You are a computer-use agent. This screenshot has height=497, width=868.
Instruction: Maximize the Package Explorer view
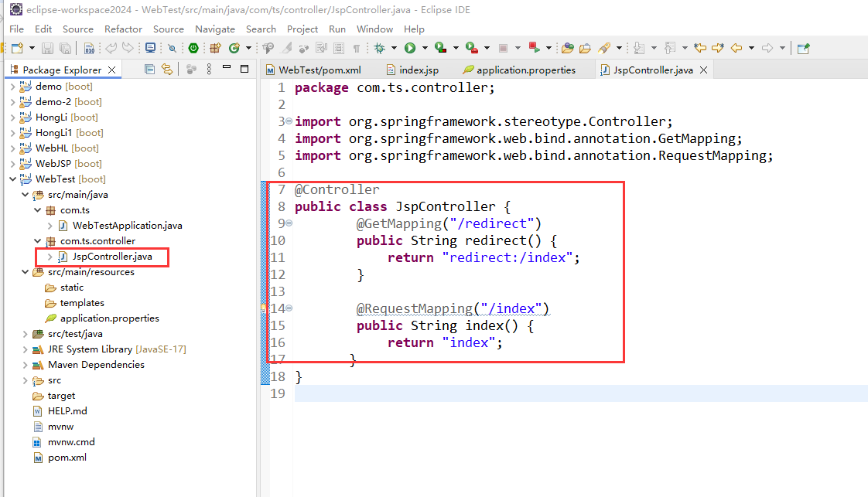coord(244,68)
